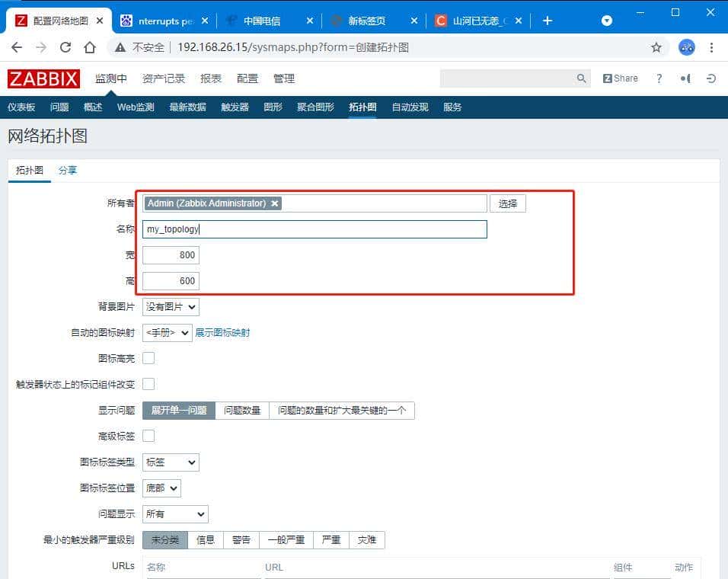Click the address bar bookmark star
The image size is (728, 579).
coord(656,47)
